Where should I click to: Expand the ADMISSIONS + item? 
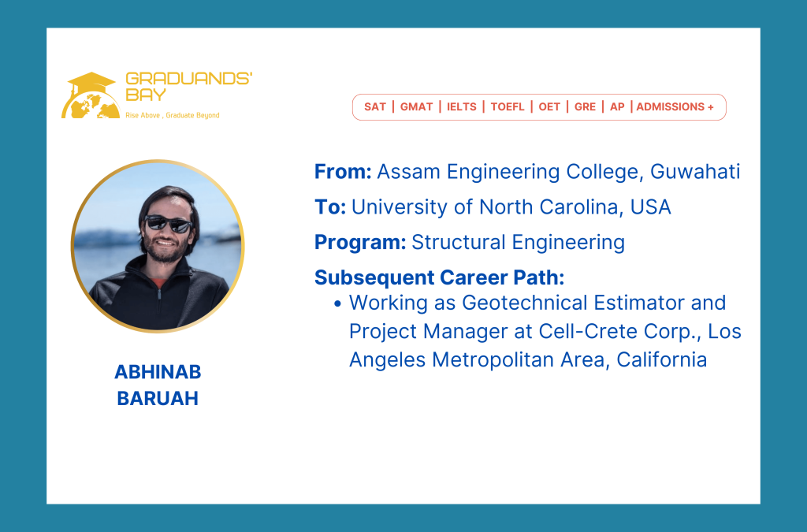[x=675, y=107]
